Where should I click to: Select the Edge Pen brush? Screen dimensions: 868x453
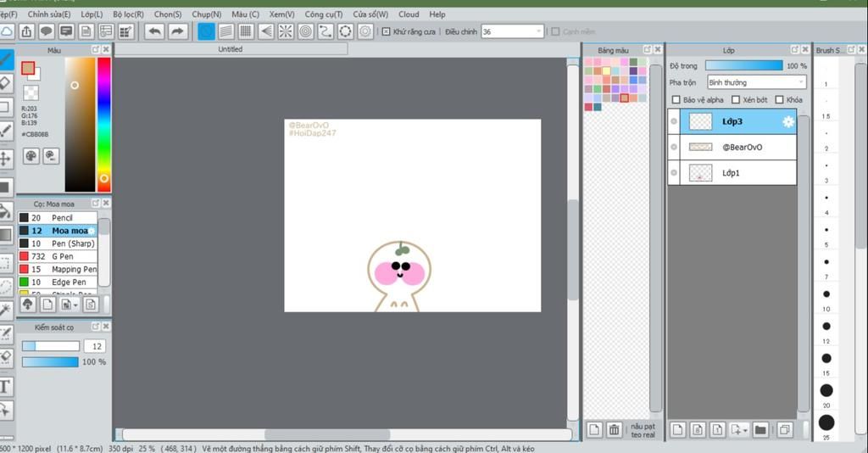58,282
